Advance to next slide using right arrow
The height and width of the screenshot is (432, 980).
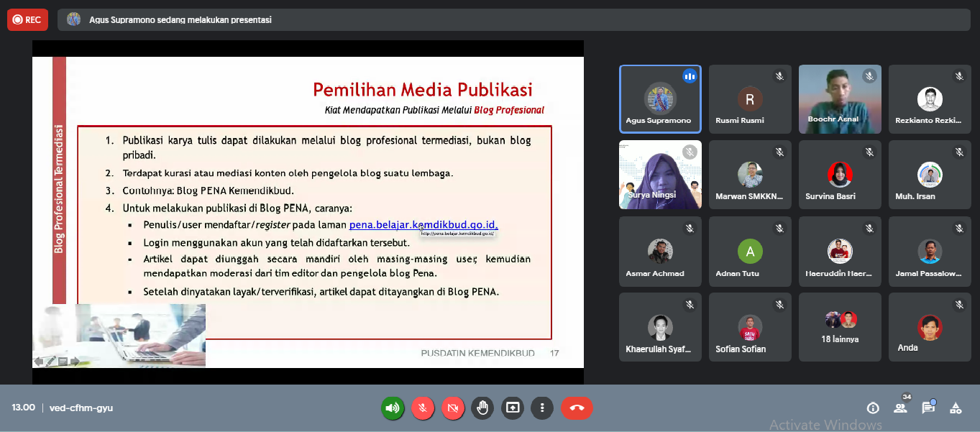click(75, 362)
